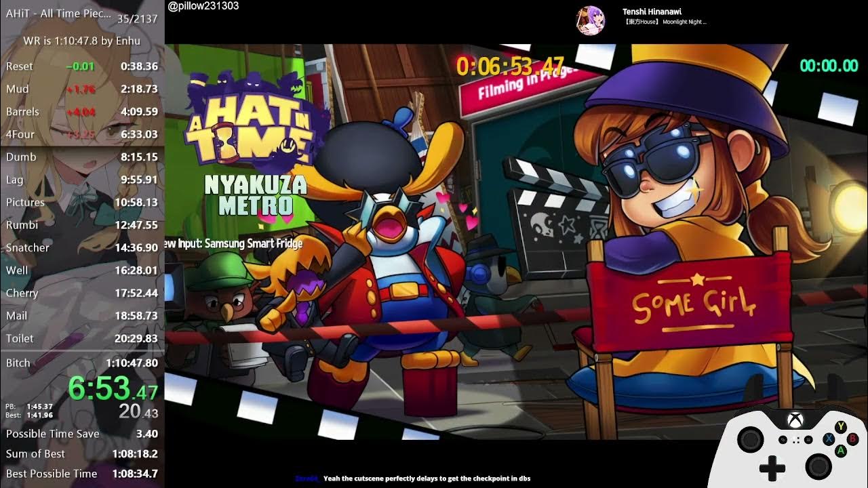Click the controller right analog stick
The height and width of the screenshot is (488, 868).
pos(818,466)
